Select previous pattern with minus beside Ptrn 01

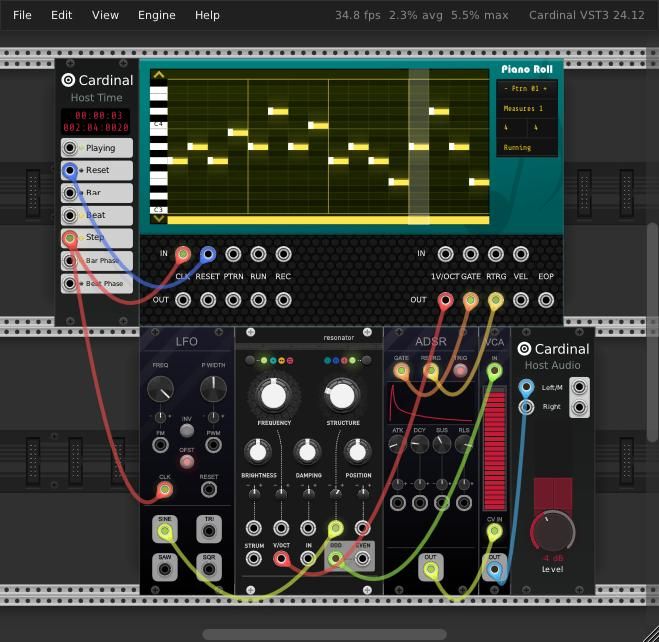tap(506, 89)
